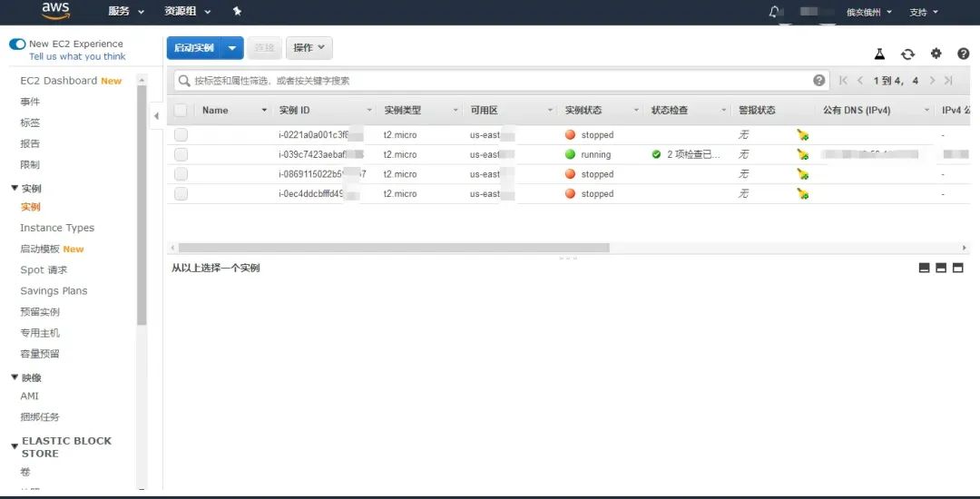Viewport: 980px width, 499px height.
Task: Open 报告 reports in sidebar
Action: click(30, 143)
